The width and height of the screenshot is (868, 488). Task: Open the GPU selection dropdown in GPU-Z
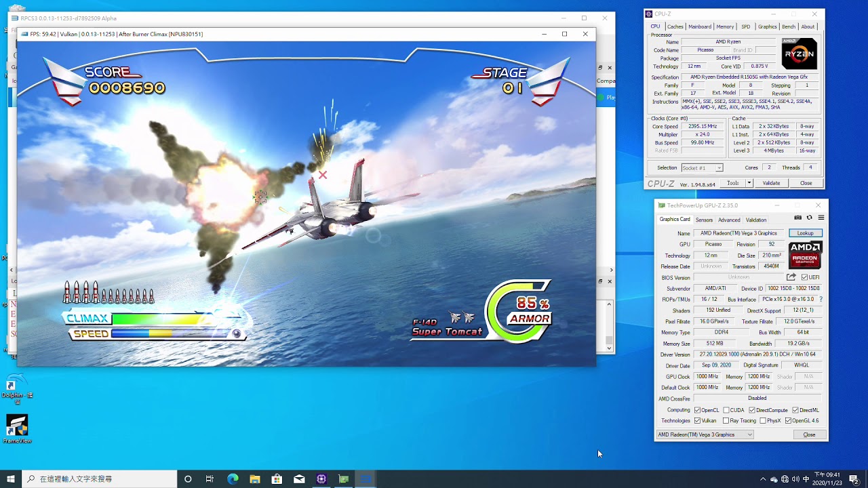[x=705, y=434]
